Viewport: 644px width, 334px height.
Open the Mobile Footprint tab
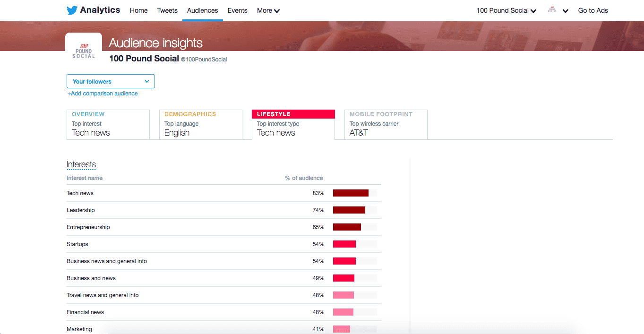386,125
